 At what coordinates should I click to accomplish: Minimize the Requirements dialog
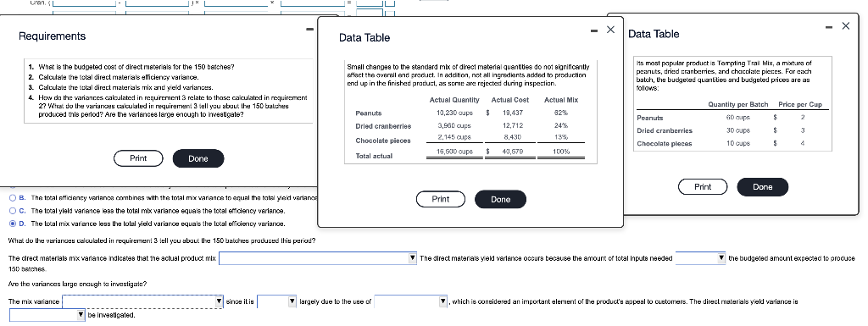click(x=309, y=29)
